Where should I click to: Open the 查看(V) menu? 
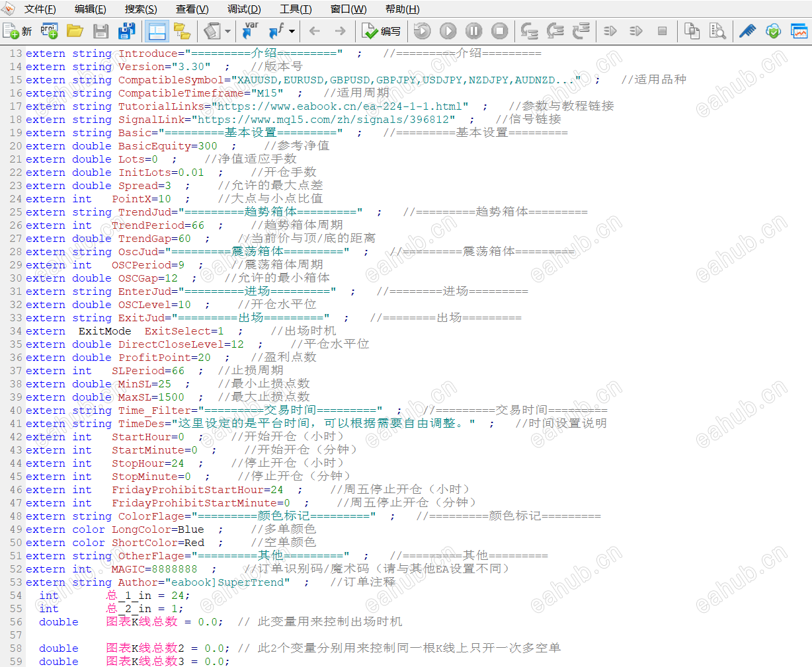click(192, 9)
